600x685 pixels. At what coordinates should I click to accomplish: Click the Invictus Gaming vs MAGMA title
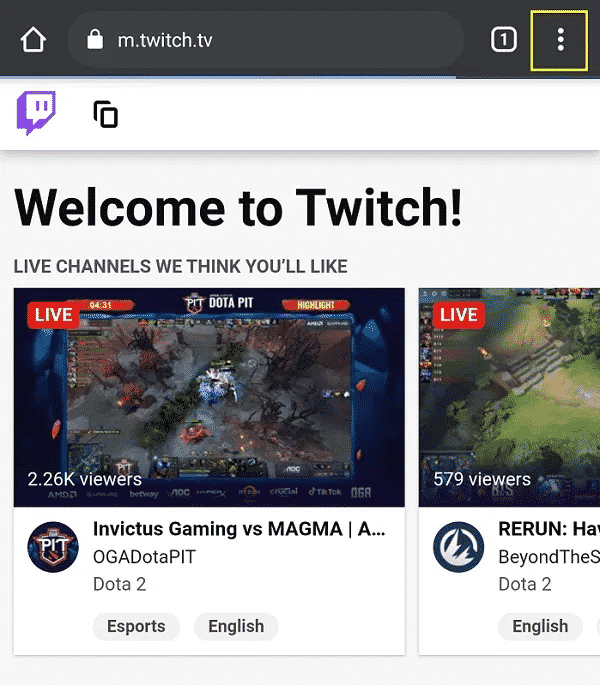pyautogui.click(x=239, y=529)
